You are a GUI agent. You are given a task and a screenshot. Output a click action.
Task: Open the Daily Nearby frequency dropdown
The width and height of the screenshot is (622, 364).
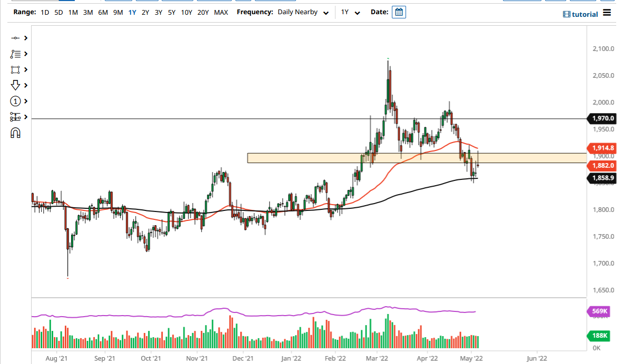tap(304, 12)
